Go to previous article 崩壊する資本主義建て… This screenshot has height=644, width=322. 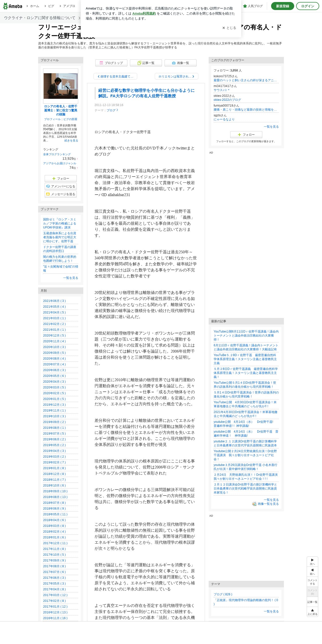click(x=115, y=76)
